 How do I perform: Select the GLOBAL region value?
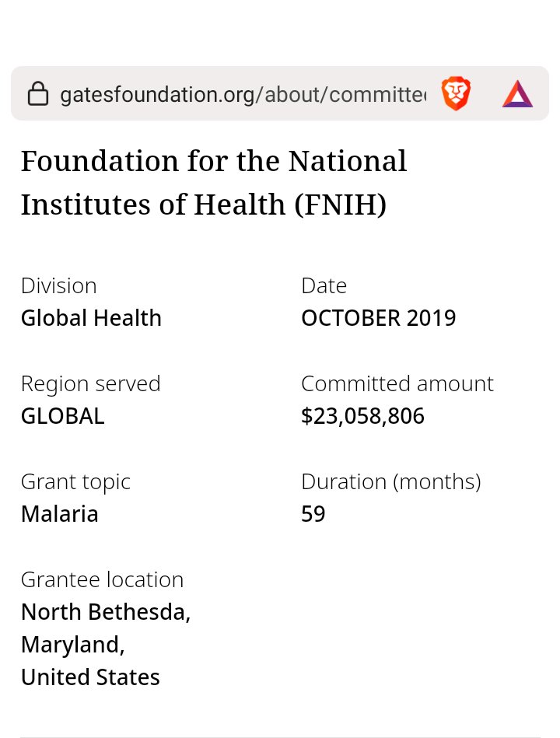point(62,416)
